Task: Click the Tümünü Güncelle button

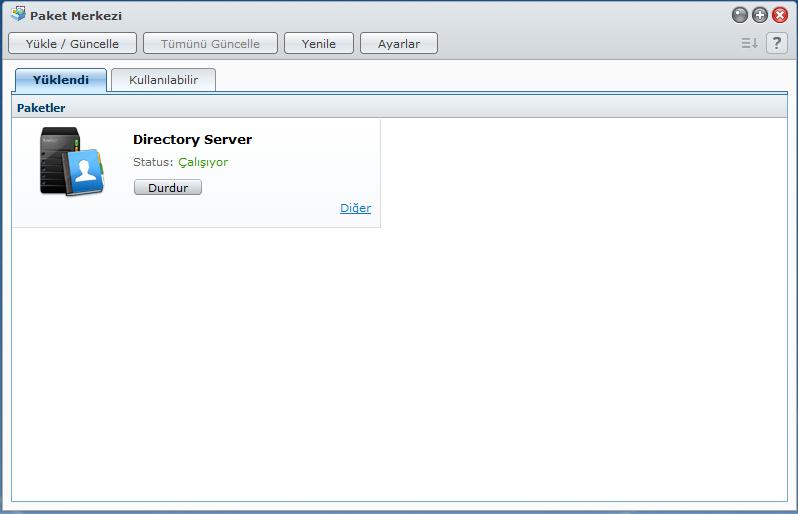Action: tap(210, 43)
